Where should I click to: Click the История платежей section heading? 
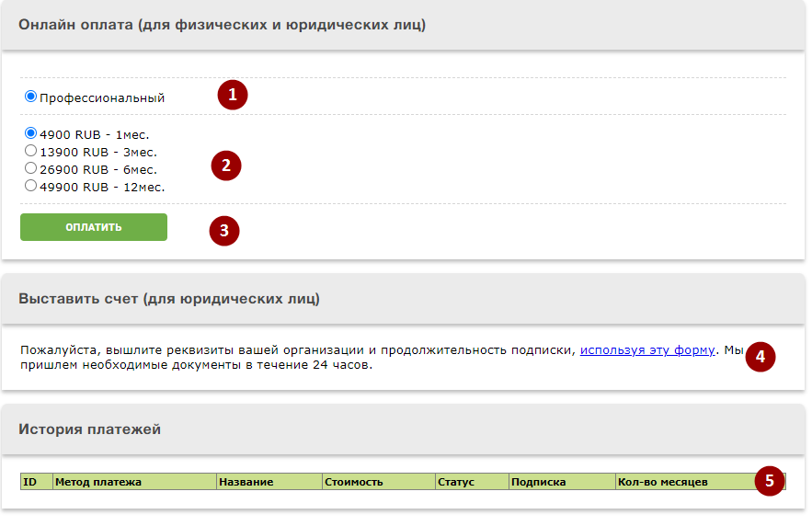coord(90,429)
